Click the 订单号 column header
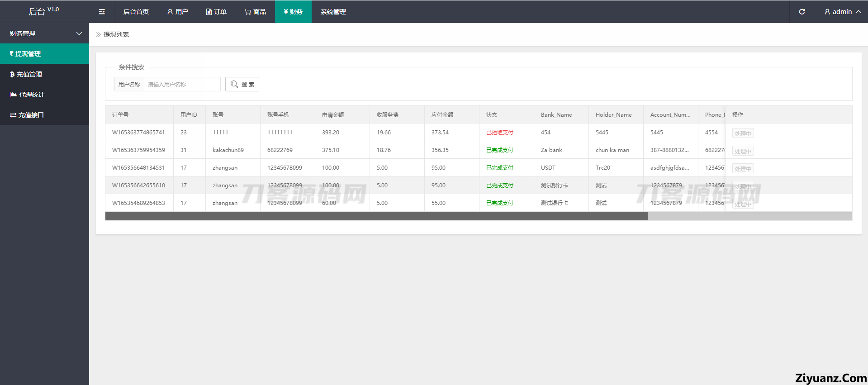Image resolution: width=868 pixels, height=385 pixels. pos(120,115)
